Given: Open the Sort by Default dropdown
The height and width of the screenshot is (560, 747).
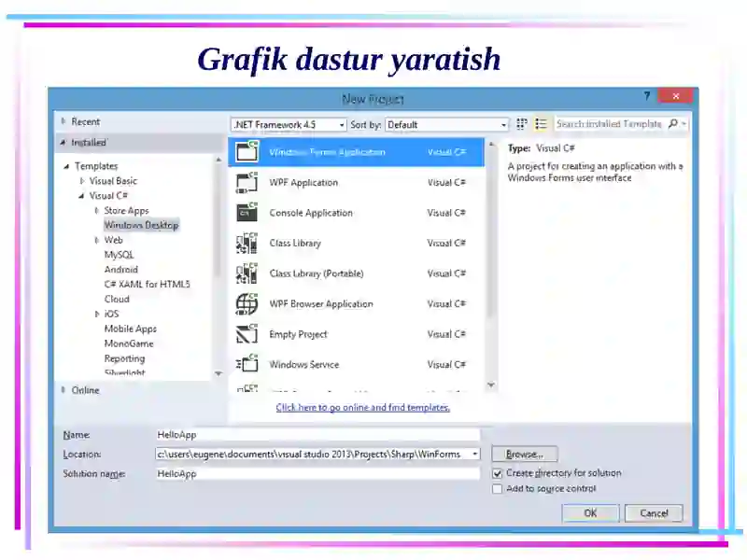Looking at the screenshot, I should [x=447, y=125].
